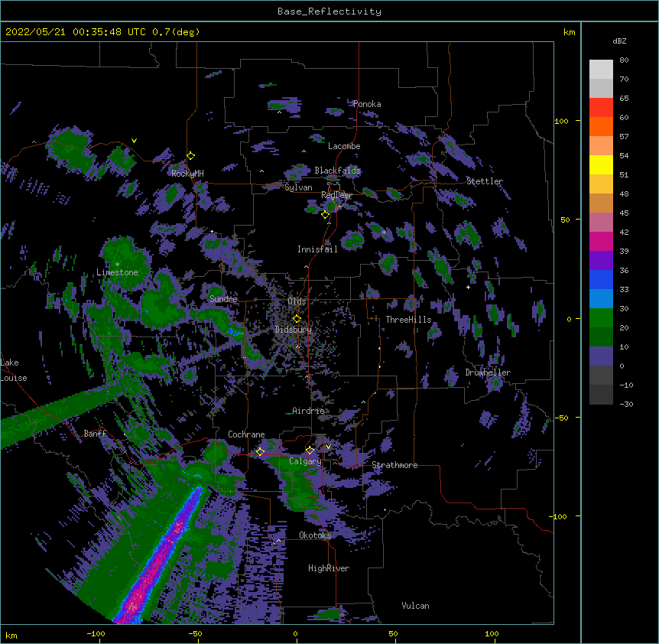
Task: Click the white plus marker north of Drumheller
Action: [468, 287]
